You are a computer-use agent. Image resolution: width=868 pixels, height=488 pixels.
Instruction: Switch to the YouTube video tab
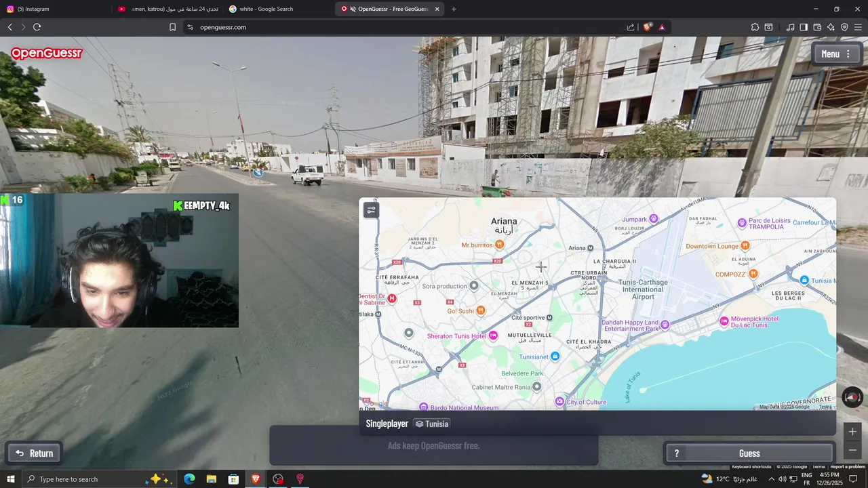[167, 9]
